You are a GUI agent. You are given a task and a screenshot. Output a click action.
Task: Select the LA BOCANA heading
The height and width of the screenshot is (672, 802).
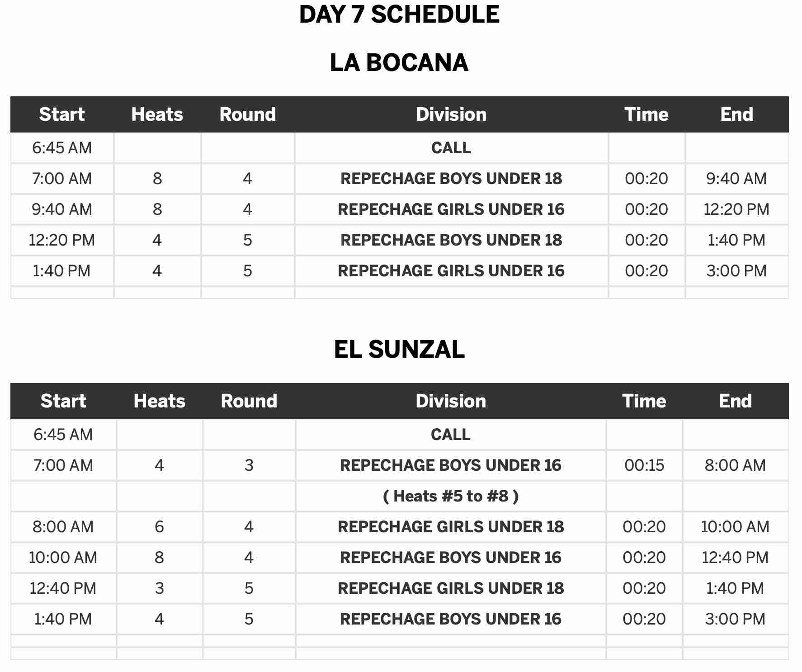click(399, 62)
